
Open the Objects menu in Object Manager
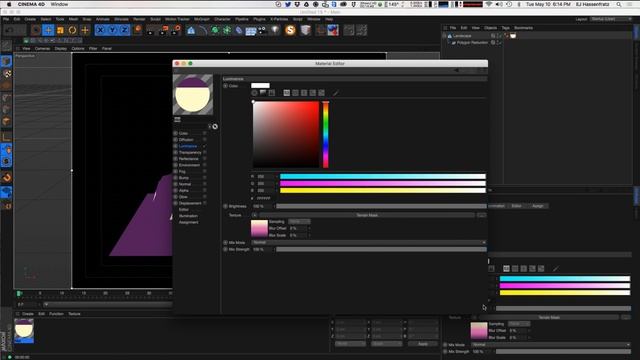pyautogui.click(x=491, y=28)
